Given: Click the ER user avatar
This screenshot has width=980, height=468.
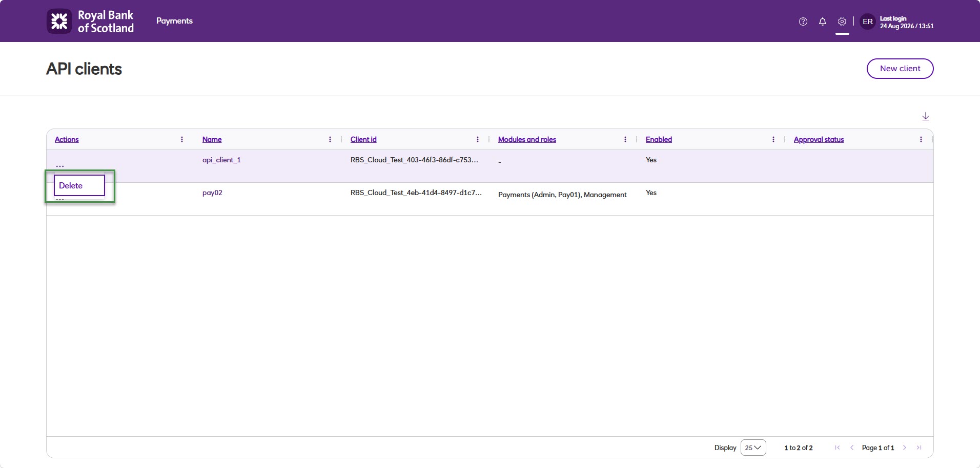Looking at the screenshot, I should tap(868, 22).
